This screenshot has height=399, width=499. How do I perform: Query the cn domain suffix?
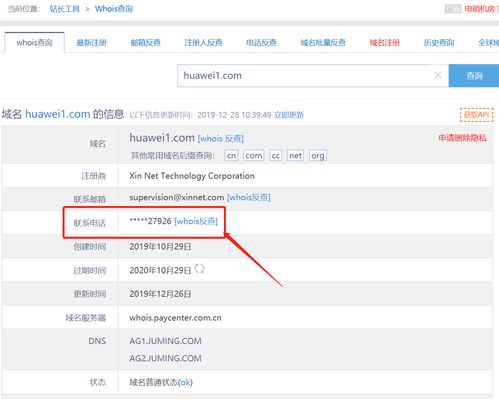click(231, 156)
